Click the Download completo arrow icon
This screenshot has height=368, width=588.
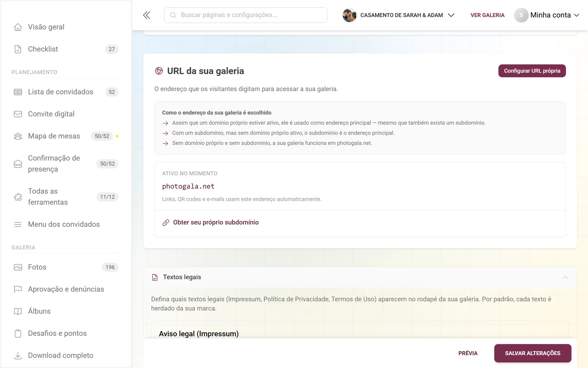pos(18,355)
